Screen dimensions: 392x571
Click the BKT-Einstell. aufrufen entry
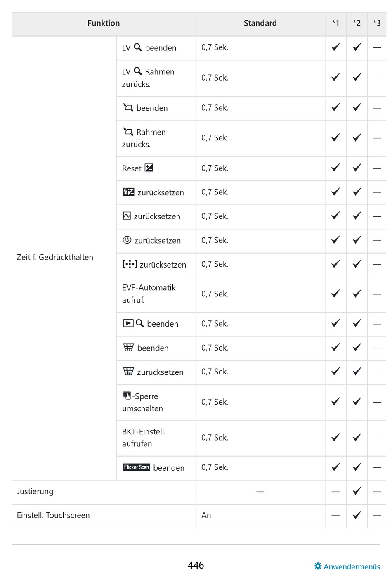(144, 438)
